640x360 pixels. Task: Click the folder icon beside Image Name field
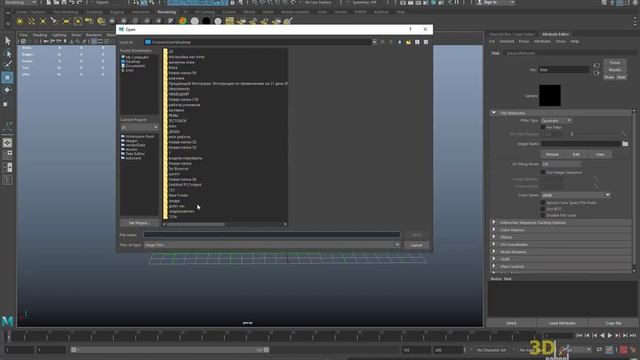click(625, 144)
